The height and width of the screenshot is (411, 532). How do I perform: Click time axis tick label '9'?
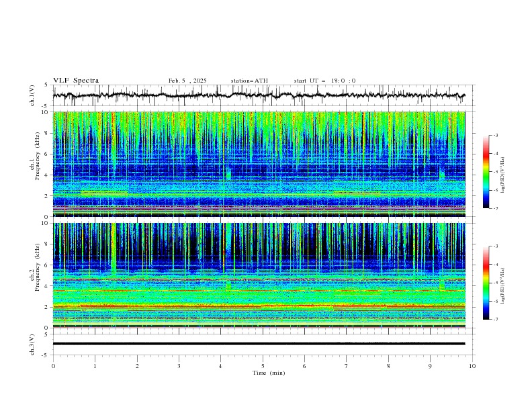(430, 366)
